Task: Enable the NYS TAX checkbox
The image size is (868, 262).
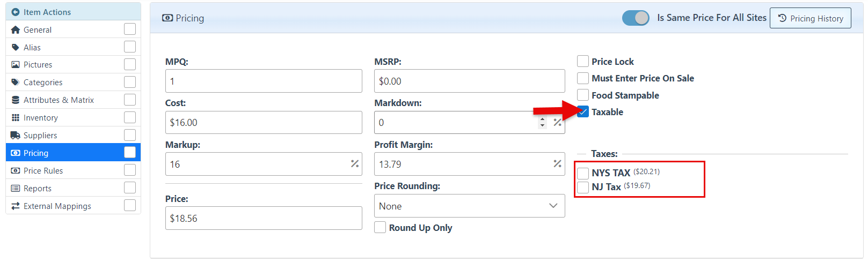Action: pos(583,173)
